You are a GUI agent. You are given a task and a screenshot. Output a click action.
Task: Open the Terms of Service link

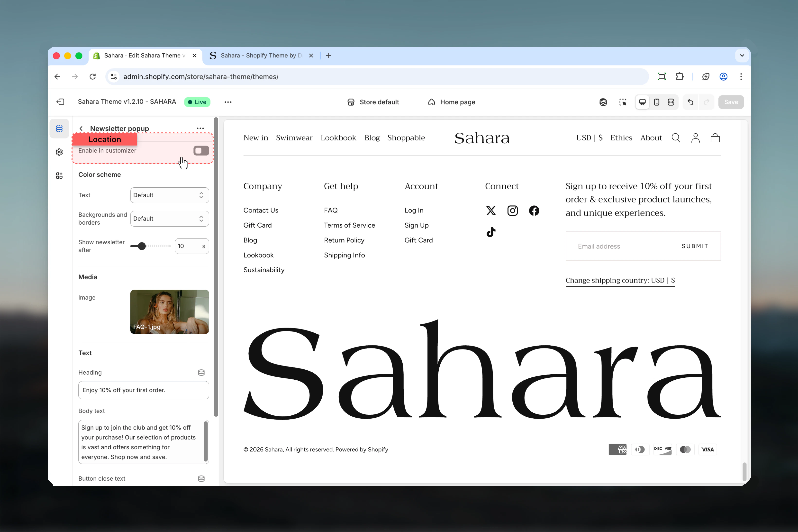pyautogui.click(x=349, y=225)
